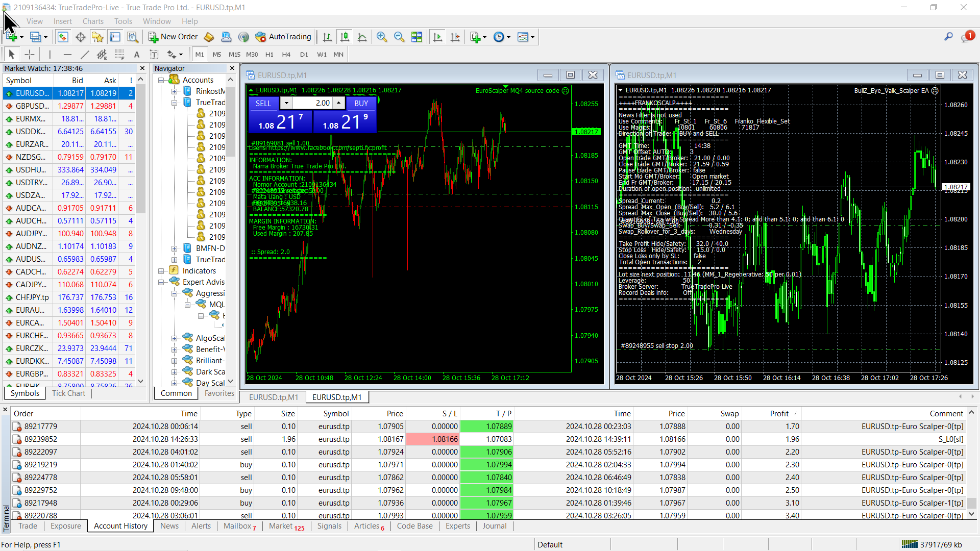Select the crosshair tool
This screenshot has width=980, height=551.
click(30, 54)
